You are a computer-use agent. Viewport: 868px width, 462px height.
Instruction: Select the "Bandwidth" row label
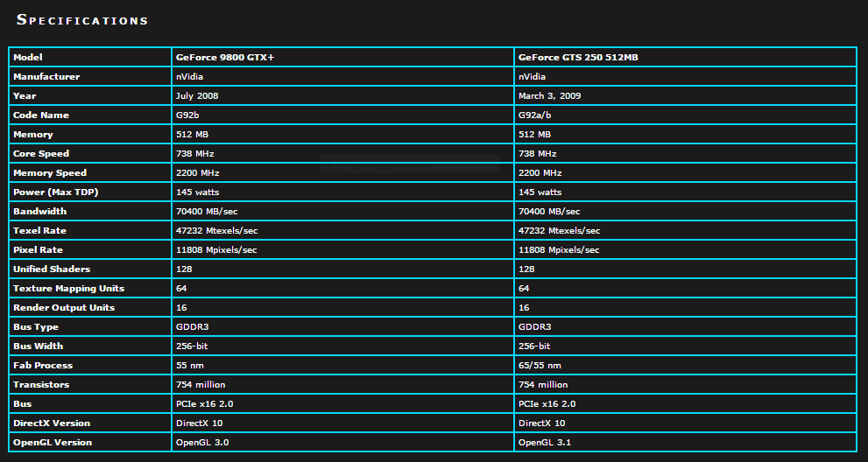(x=40, y=212)
